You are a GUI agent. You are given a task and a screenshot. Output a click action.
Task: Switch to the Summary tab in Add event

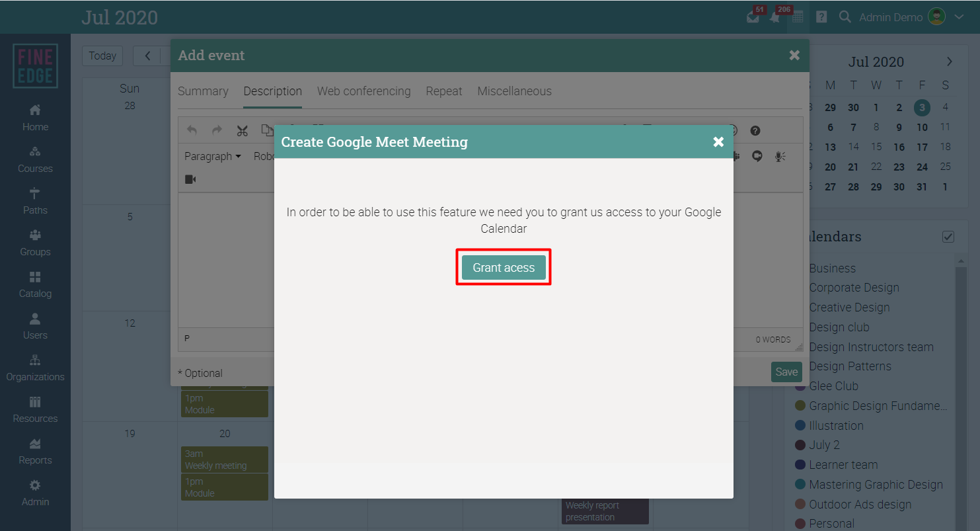[x=203, y=91]
